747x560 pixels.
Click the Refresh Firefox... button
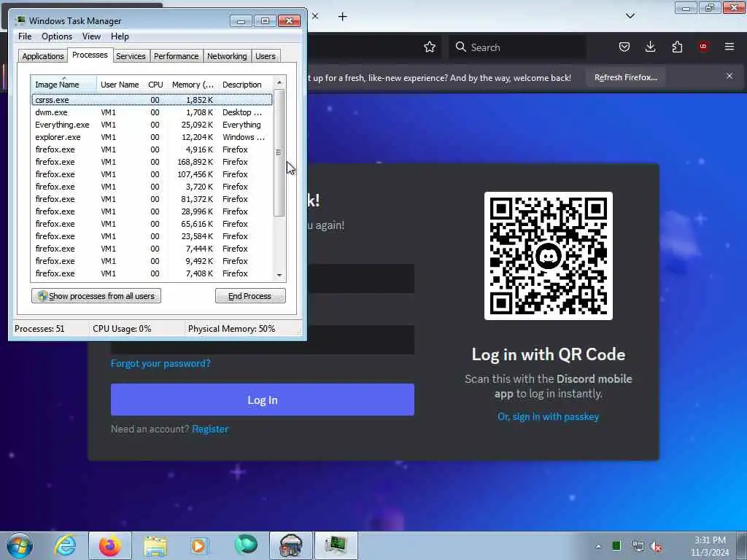click(x=625, y=77)
